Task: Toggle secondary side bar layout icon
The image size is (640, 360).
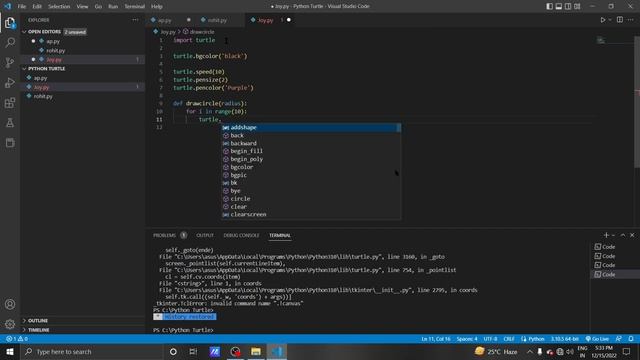Action: point(568,6)
